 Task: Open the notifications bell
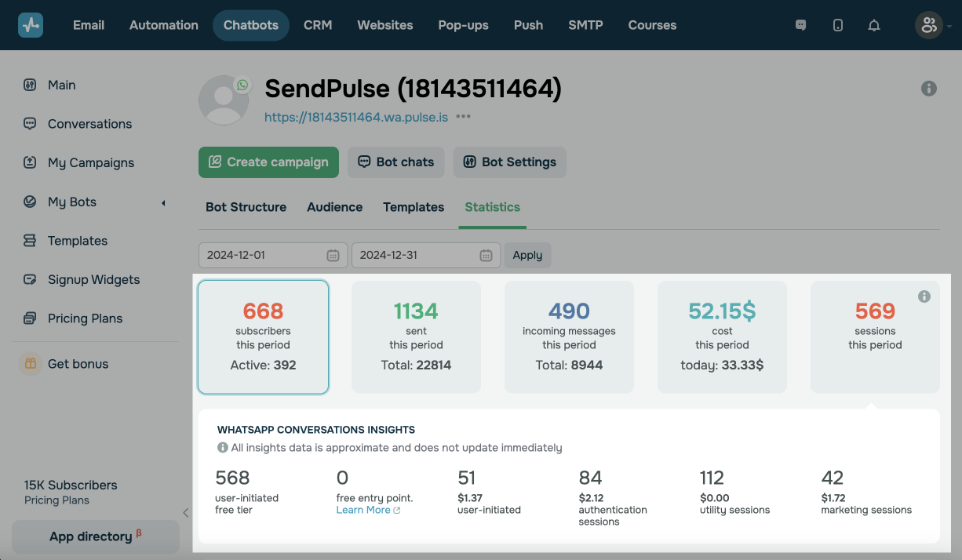(874, 25)
